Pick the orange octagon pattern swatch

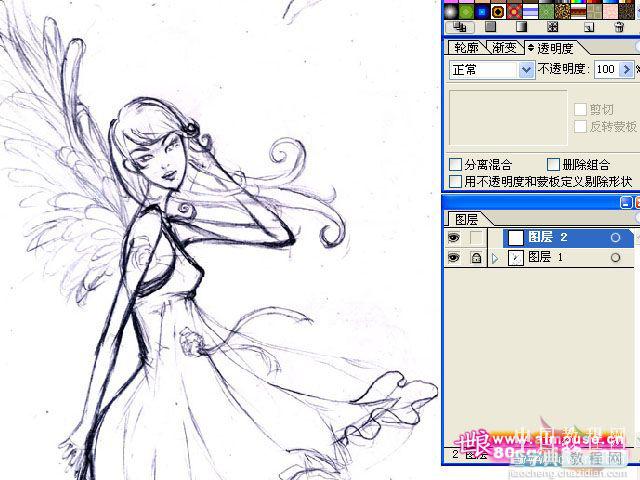pos(498,11)
